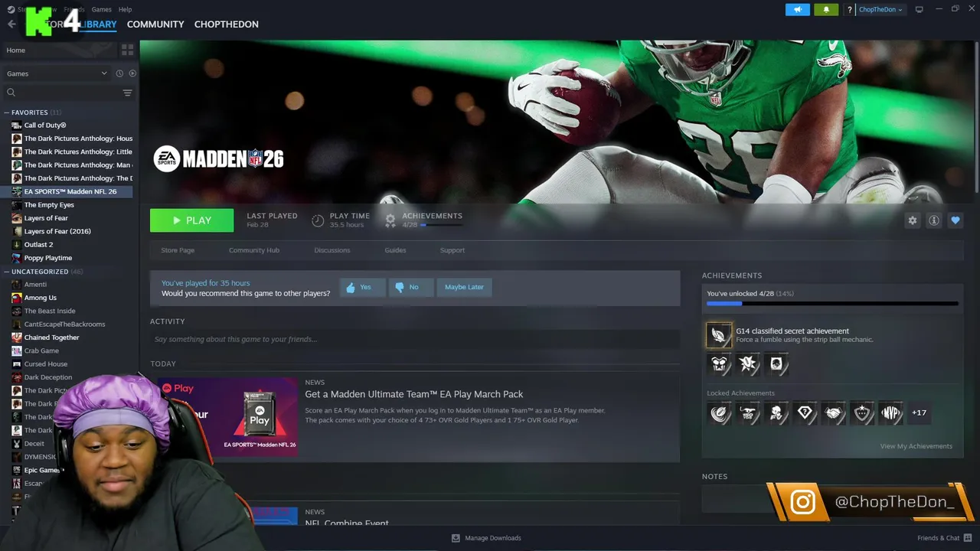
Task: Toggle the collections grid view icon
Action: (x=127, y=50)
